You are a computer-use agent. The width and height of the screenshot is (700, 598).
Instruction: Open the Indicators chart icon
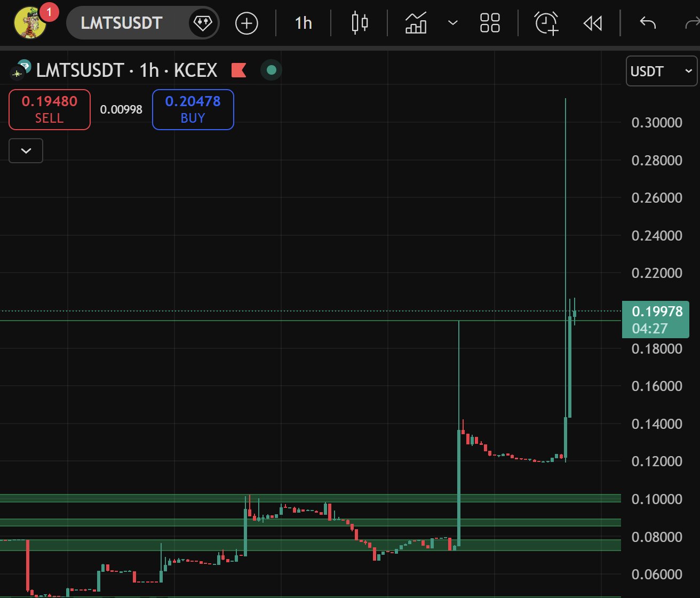point(416,23)
